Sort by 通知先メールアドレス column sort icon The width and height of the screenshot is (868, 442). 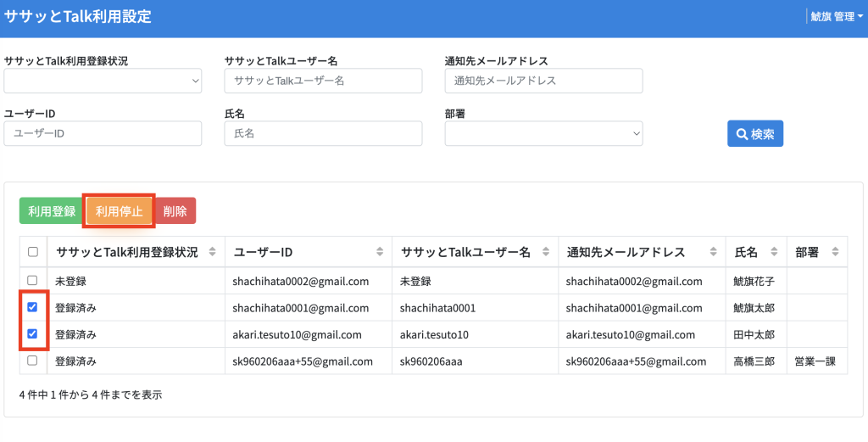tap(714, 252)
